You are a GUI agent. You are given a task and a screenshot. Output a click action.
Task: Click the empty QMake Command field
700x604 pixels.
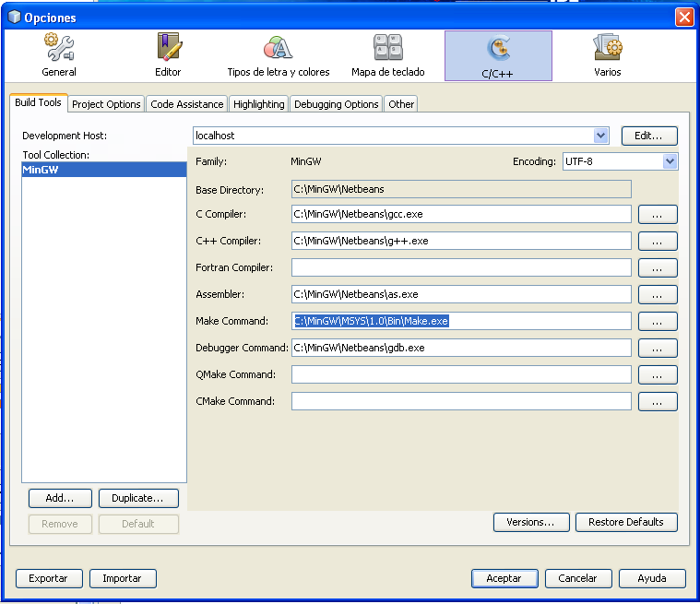coord(461,374)
